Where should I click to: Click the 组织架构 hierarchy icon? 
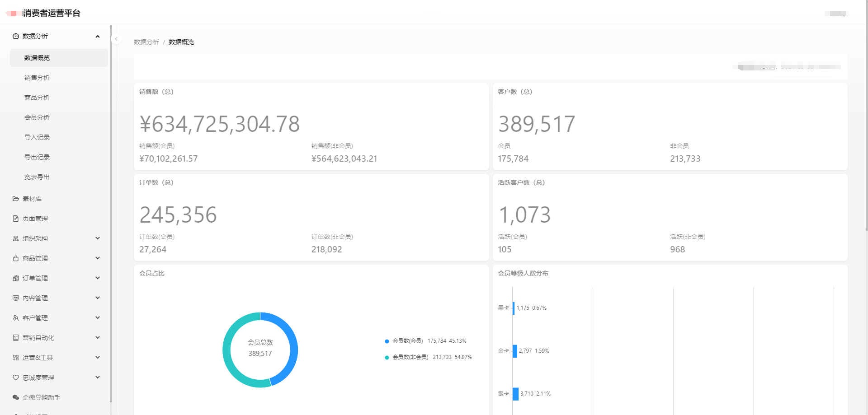point(16,238)
